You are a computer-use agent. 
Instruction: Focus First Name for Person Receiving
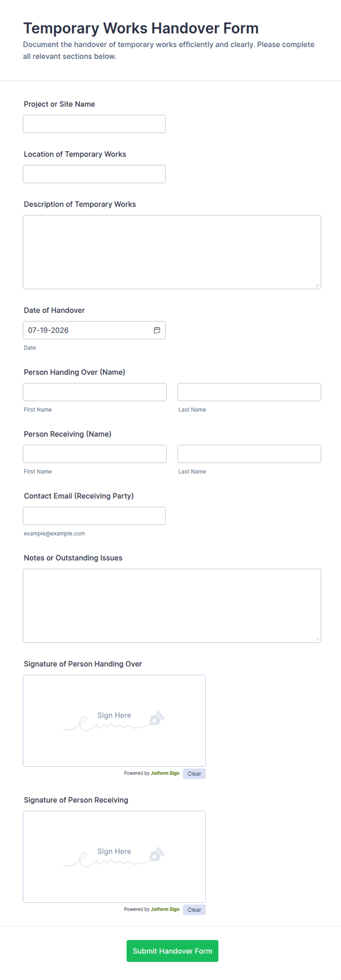[95, 454]
